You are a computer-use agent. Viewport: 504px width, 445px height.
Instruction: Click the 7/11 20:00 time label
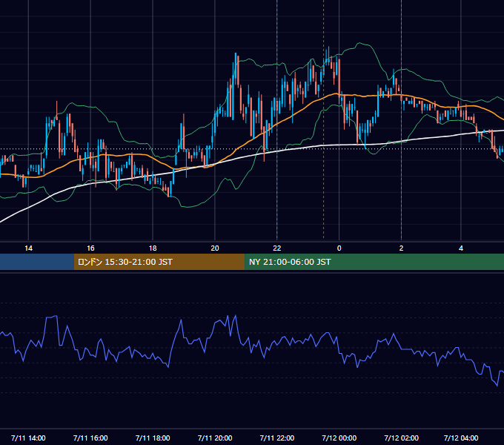(x=215, y=438)
